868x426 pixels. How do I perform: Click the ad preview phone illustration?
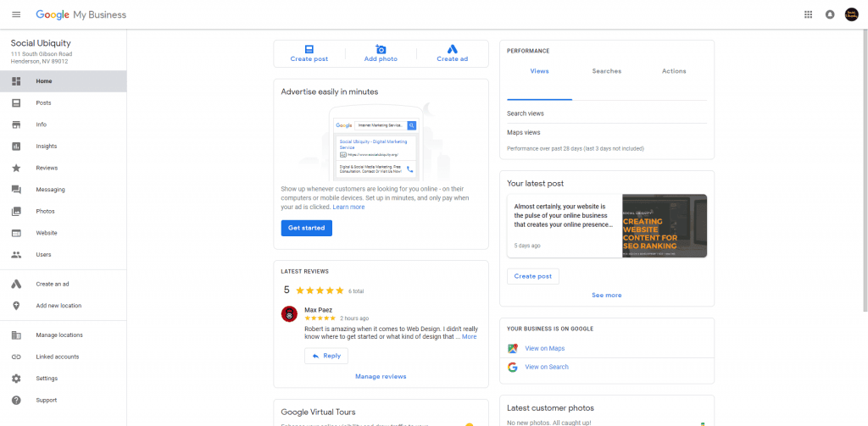point(375,144)
